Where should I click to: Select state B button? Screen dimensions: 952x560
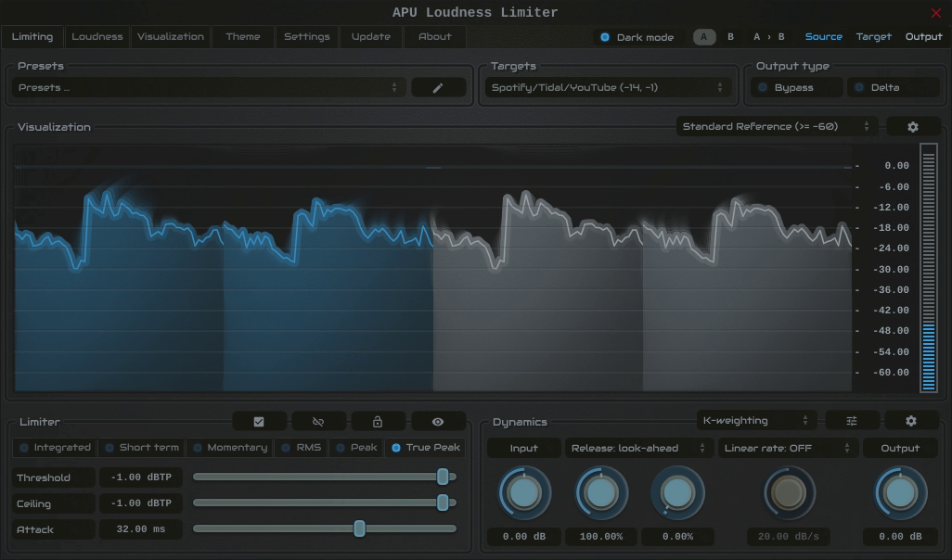tap(730, 37)
